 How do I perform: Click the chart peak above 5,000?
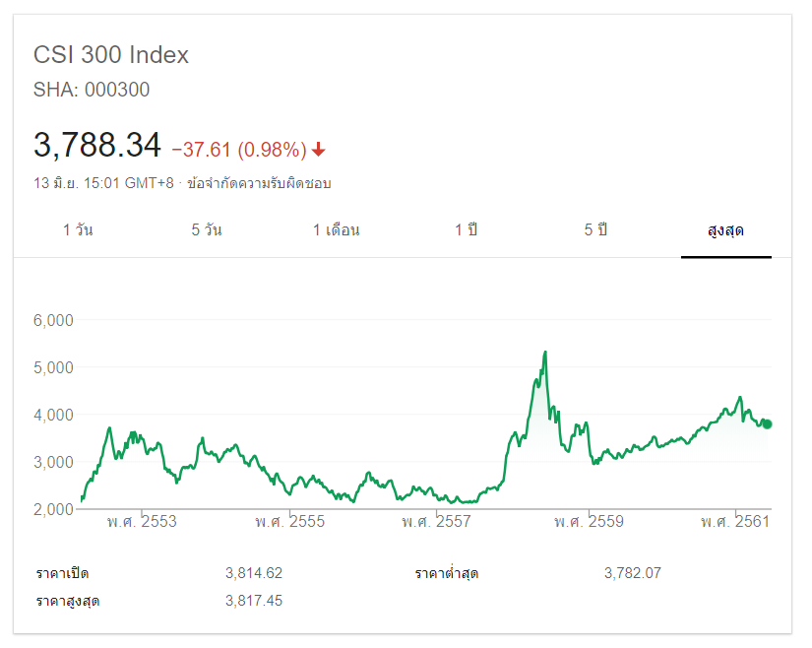click(544, 353)
